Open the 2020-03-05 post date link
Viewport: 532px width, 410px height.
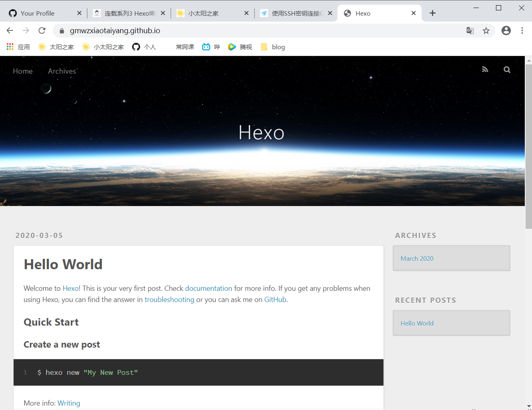pyautogui.click(x=39, y=236)
